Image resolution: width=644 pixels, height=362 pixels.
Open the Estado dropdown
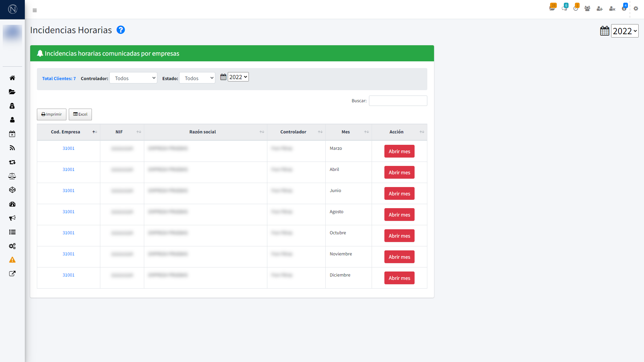197,78
